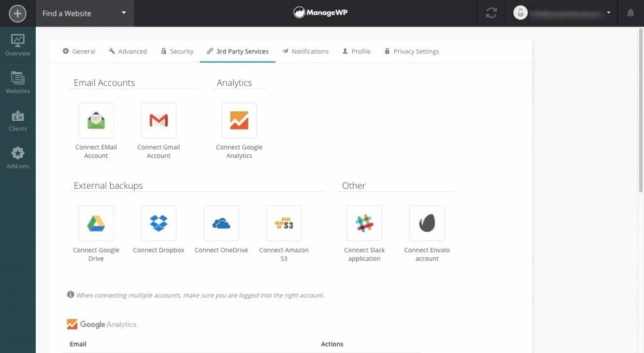
Task: Click the Other section heading
Action: pos(353,186)
